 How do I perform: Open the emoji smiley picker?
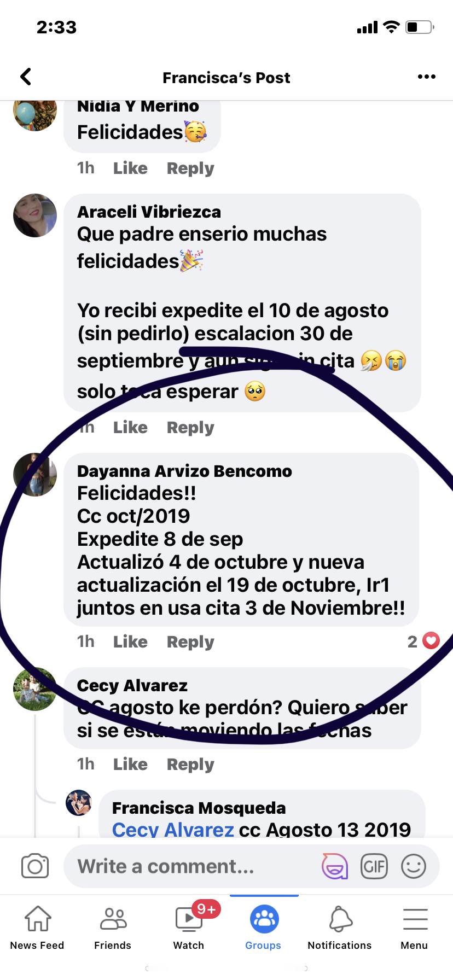[414, 866]
